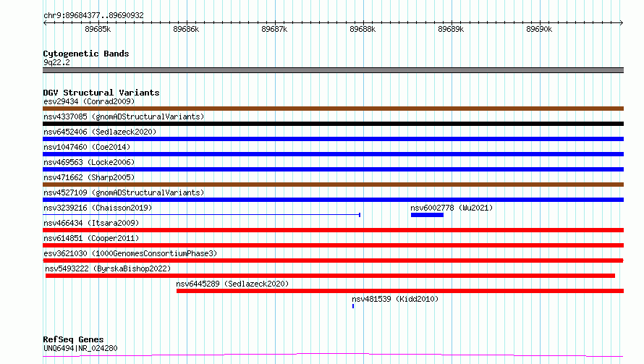The height and width of the screenshot is (364, 644).
Task: Click the nsv481539 (Kidd2010) label
Action: coord(395,299)
